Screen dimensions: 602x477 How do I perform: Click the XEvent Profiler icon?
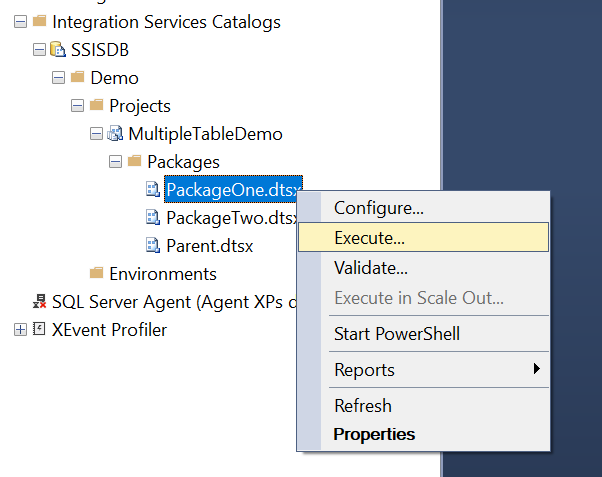click(39, 329)
